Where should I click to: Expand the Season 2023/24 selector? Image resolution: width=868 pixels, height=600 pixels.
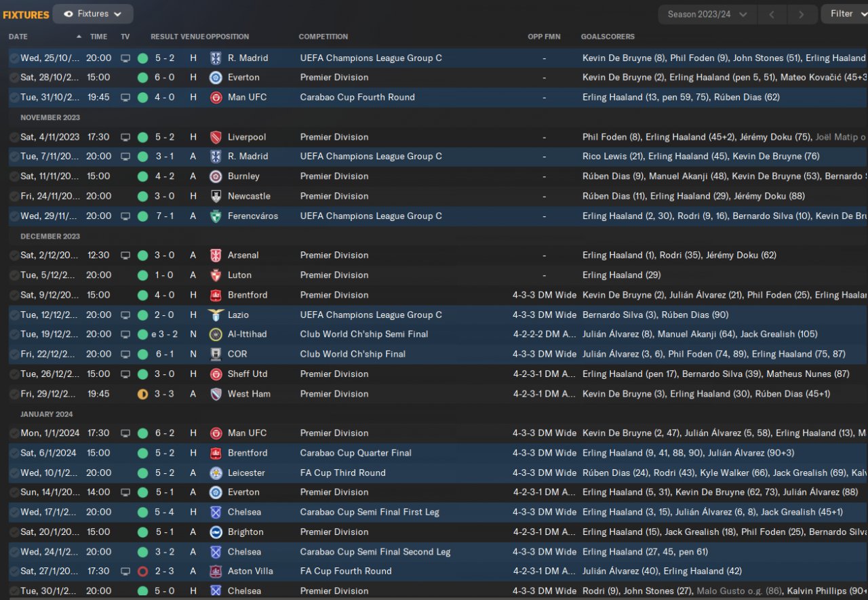tap(707, 14)
